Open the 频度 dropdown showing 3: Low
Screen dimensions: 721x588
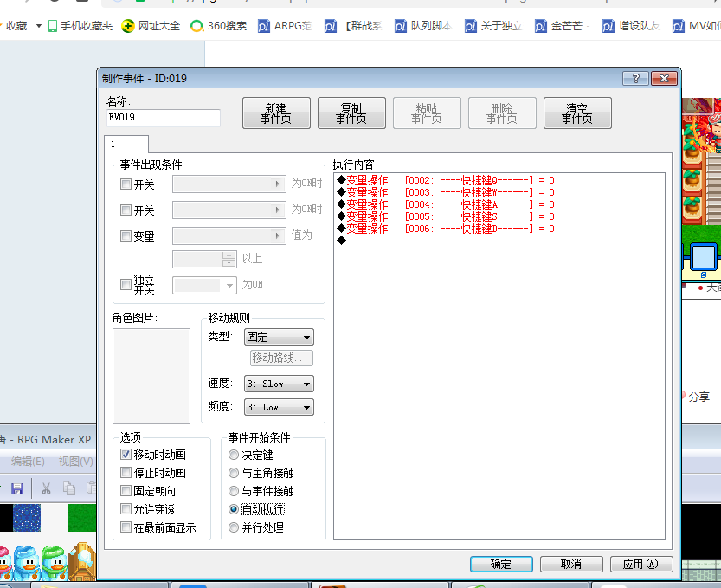pos(279,407)
